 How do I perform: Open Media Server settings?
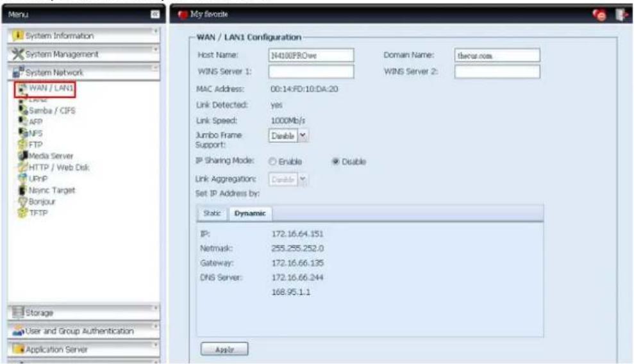[x=51, y=156]
